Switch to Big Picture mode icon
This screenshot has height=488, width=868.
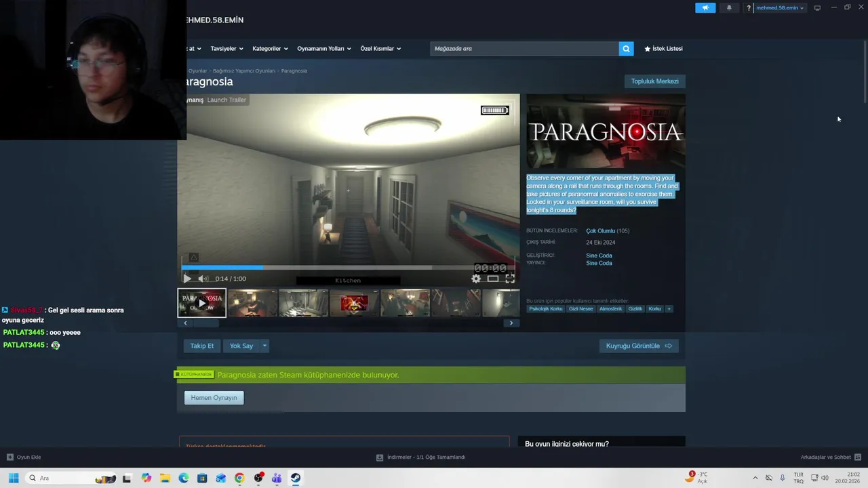tap(817, 8)
